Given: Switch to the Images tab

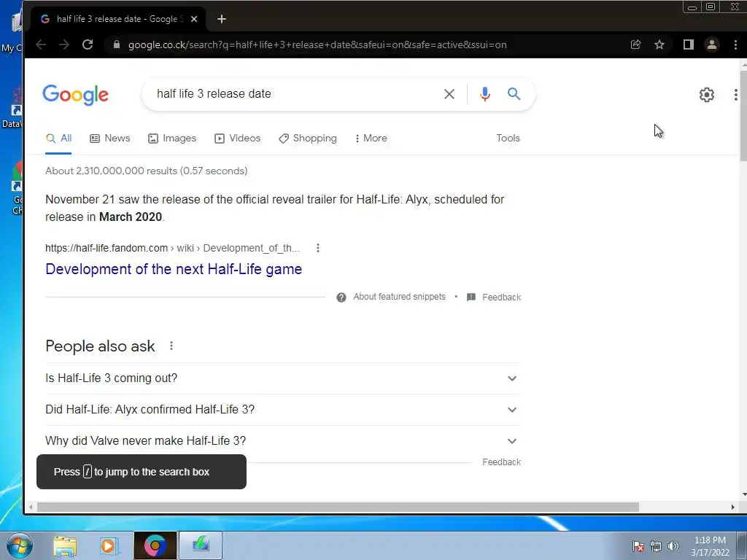Looking at the screenshot, I should tap(172, 138).
